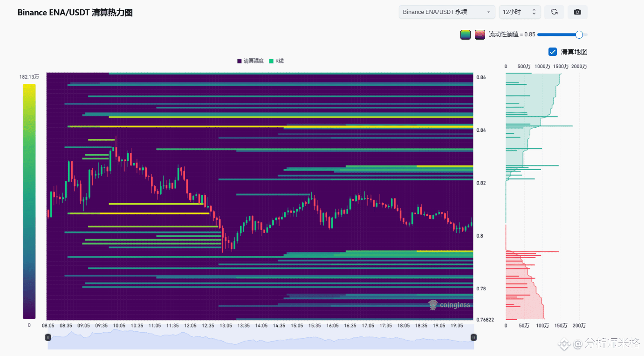Click the 200万 bottom axis label of the liquidation map
This screenshot has width=644, height=356.
click(x=579, y=326)
